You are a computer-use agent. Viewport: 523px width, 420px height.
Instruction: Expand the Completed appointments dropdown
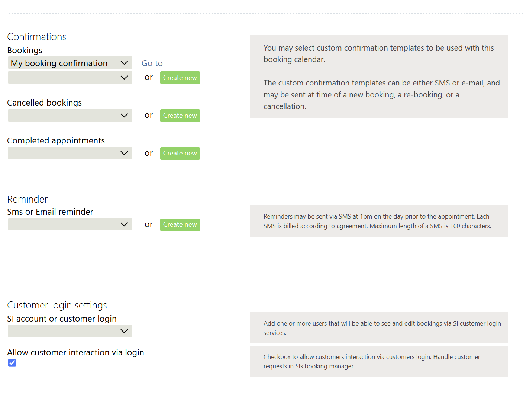point(70,153)
